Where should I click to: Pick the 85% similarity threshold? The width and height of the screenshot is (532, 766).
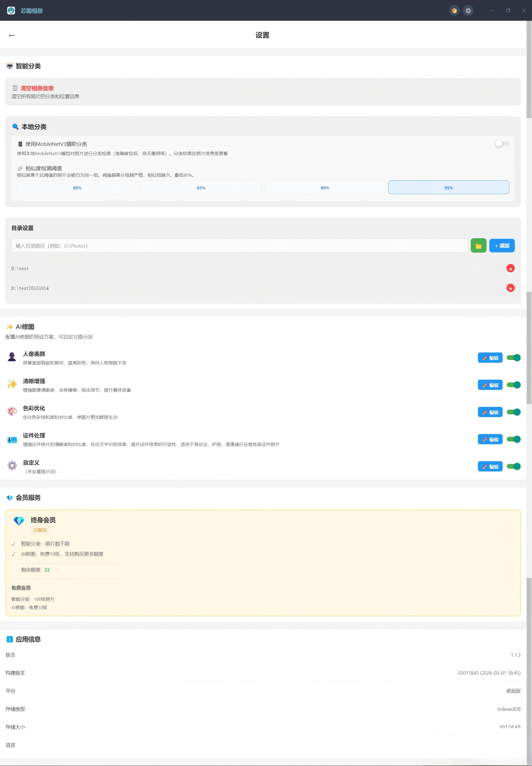point(201,187)
